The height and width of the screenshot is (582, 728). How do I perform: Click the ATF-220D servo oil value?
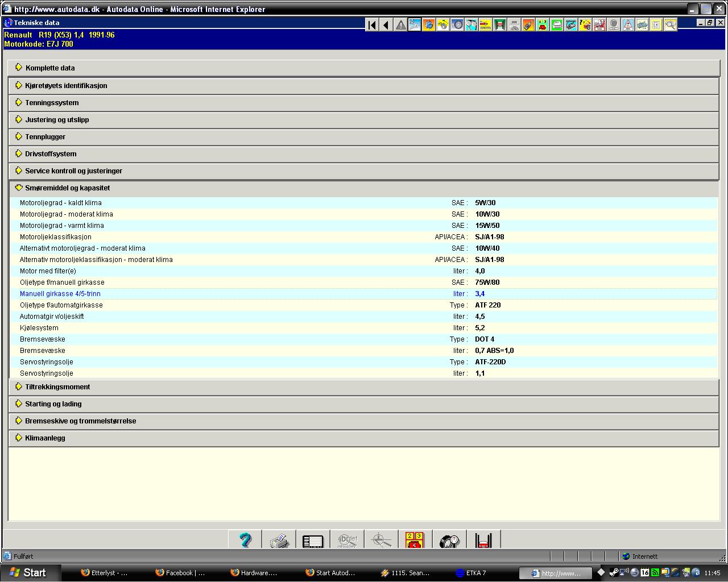pos(490,362)
